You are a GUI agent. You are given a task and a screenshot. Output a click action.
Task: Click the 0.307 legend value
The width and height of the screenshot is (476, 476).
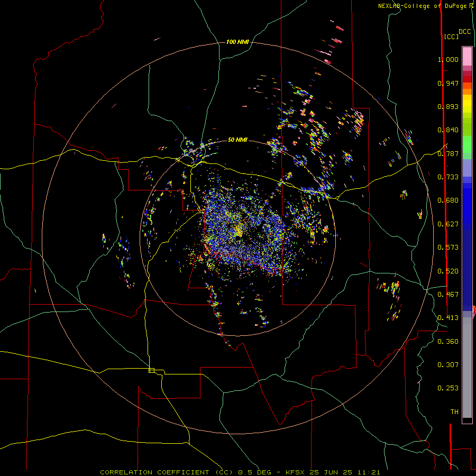448,365
